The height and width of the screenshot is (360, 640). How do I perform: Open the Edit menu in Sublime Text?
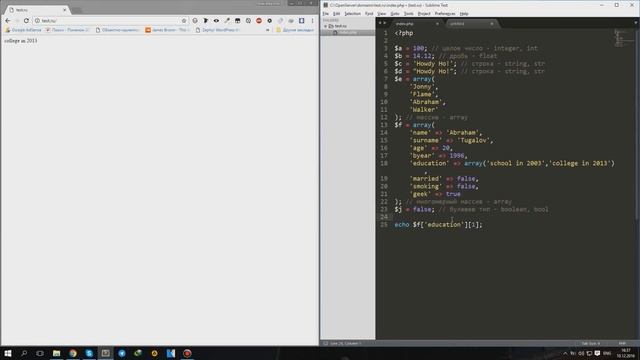336,13
